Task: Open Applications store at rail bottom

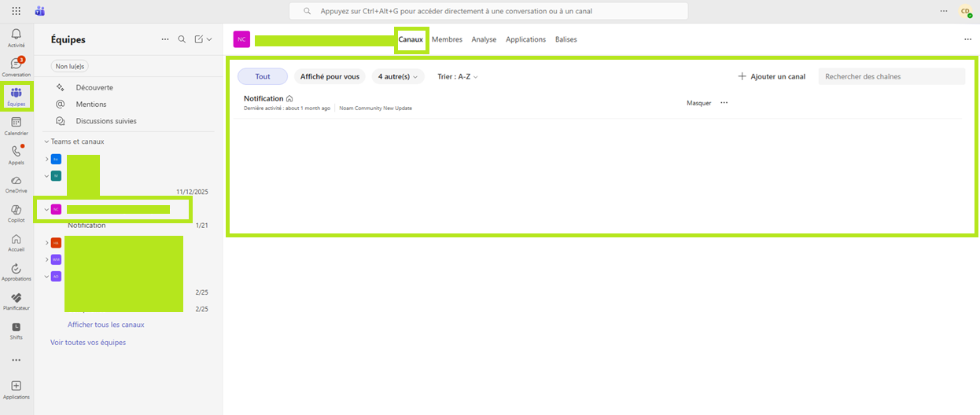Action: 16,389
